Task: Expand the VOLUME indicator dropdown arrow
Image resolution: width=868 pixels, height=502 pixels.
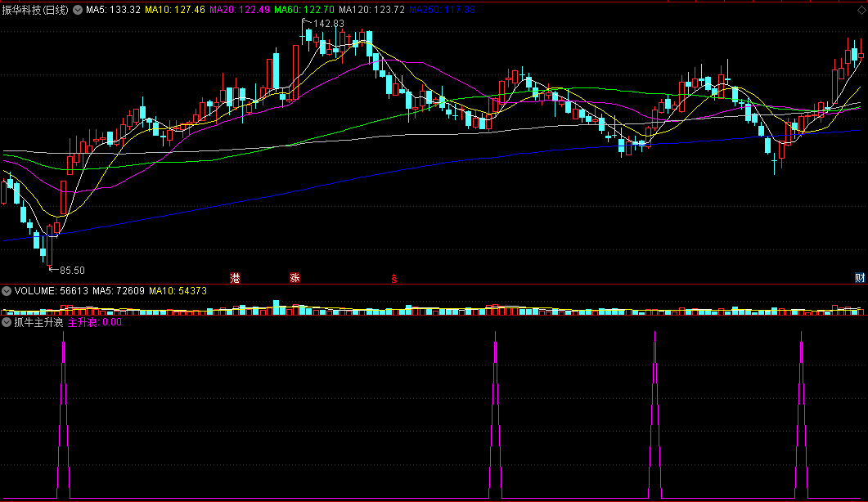Action: pyautogui.click(x=7, y=291)
